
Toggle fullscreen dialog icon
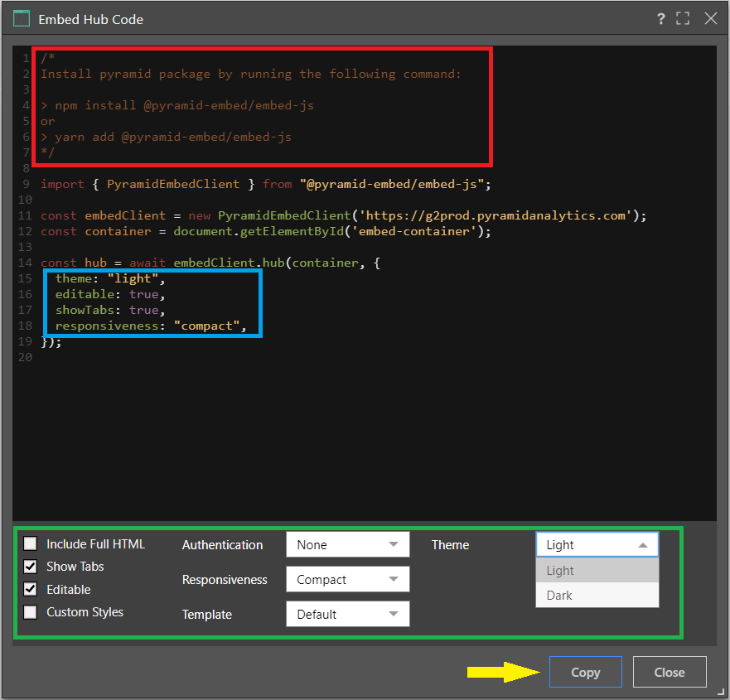click(x=683, y=18)
